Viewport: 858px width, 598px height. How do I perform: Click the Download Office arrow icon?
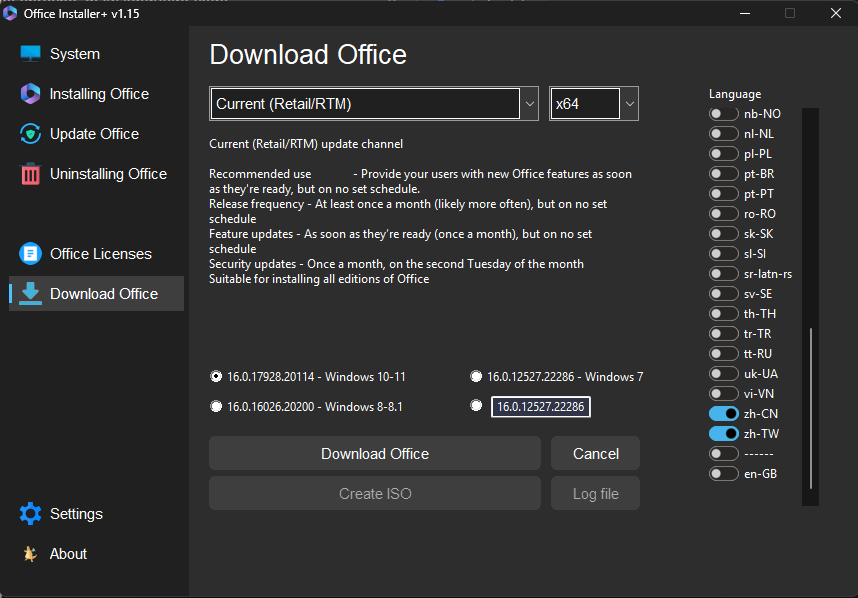[30, 294]
